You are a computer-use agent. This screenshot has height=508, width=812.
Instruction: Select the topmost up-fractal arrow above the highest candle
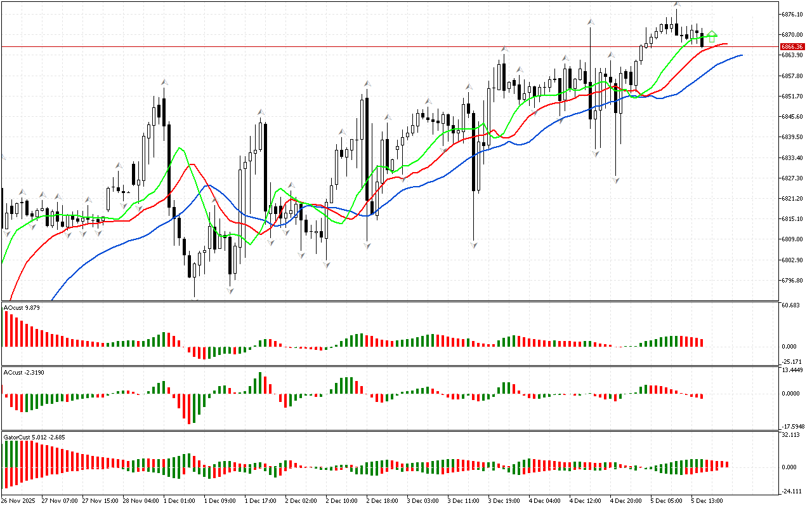pyautogui.click(x=678, y=4)
